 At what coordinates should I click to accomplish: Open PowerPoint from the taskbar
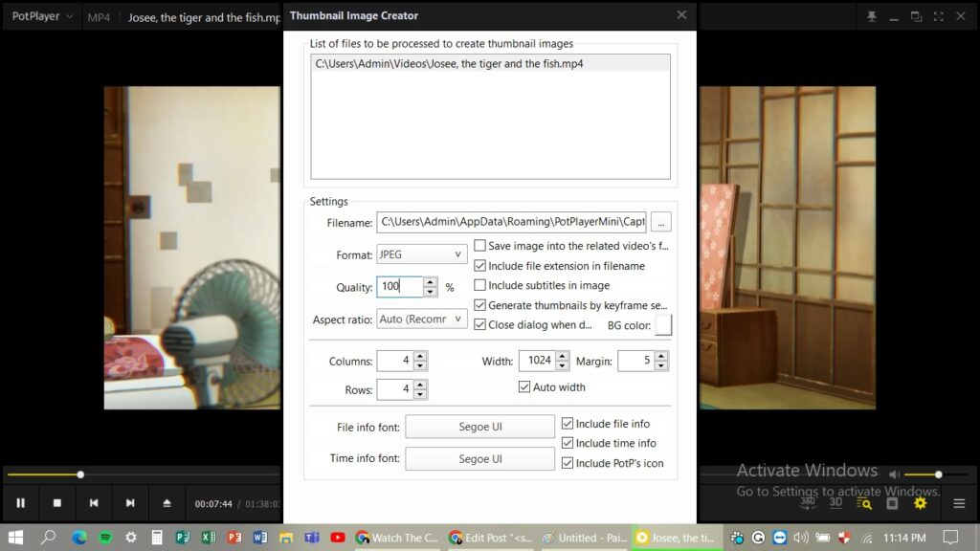tap(234, 538)
